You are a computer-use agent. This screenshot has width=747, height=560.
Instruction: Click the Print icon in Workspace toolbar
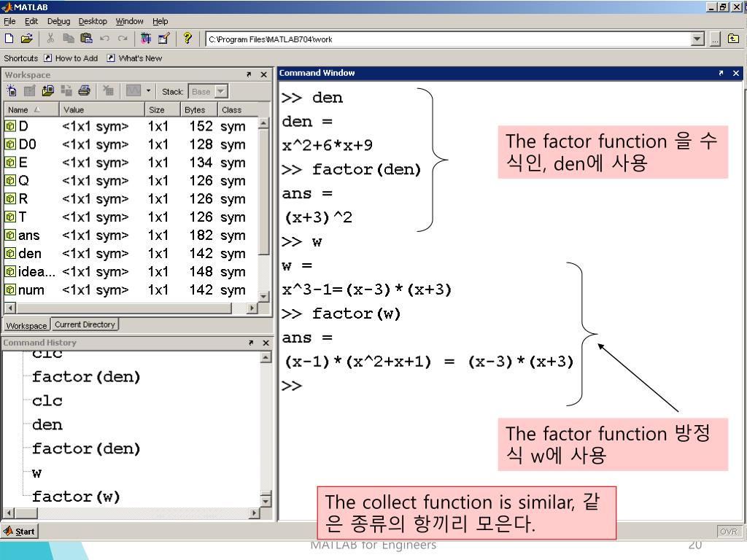[85, 90]
